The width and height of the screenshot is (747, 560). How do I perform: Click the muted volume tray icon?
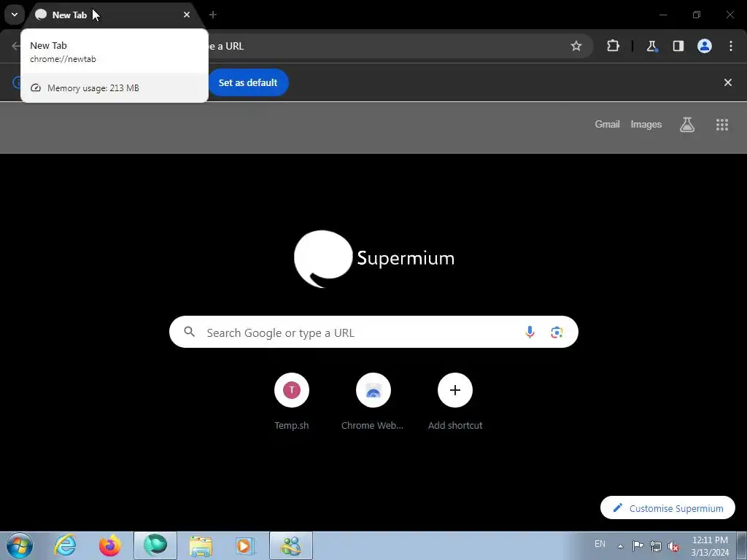673,546
